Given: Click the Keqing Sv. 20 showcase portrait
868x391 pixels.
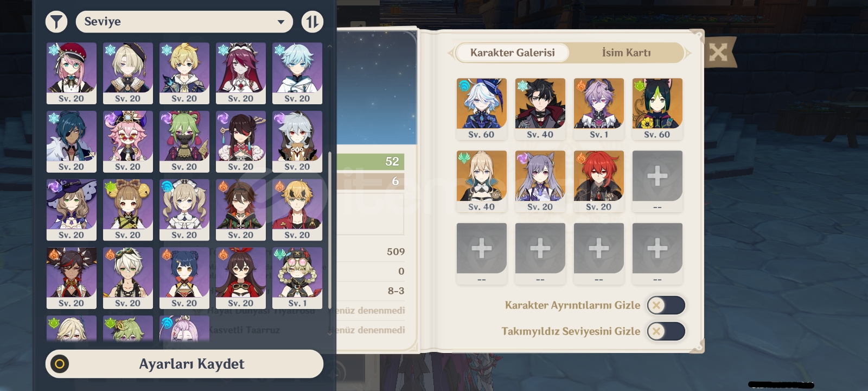Looking at the screenshot, I should [x=540, y=181].
